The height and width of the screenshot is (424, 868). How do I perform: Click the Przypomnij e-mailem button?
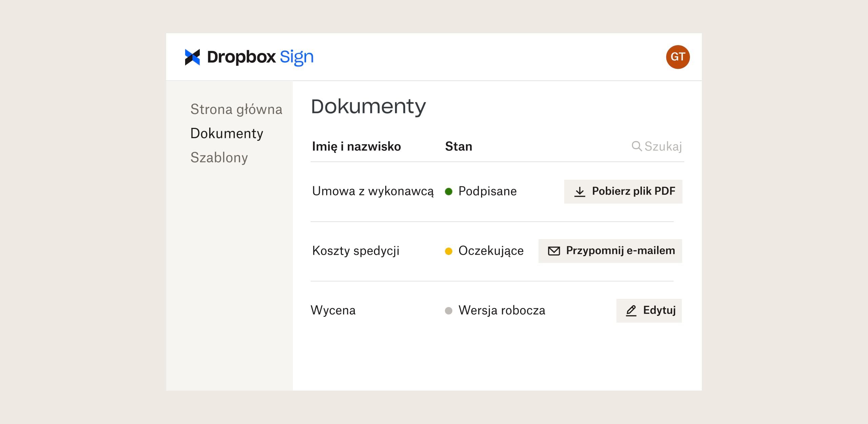point(610,251)
